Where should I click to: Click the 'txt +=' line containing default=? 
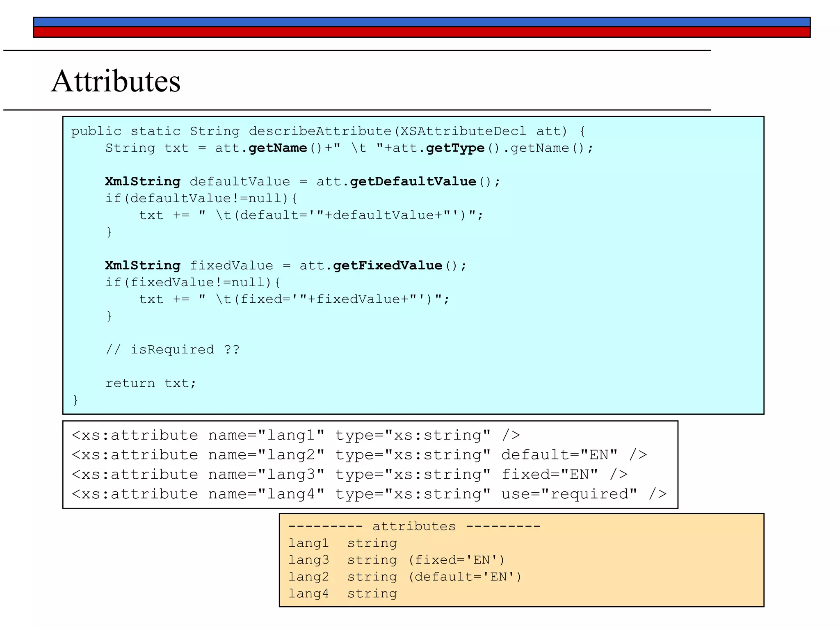point(311,215)
